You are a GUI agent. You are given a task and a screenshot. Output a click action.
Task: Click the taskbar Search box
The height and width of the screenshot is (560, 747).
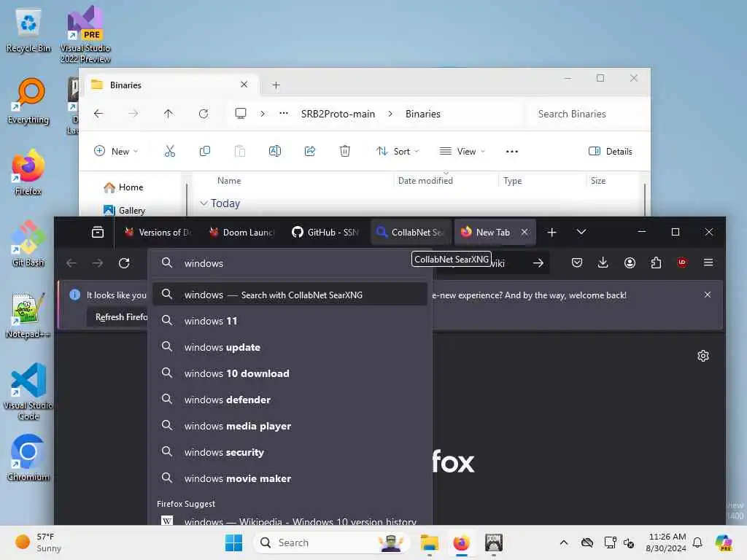333,542
